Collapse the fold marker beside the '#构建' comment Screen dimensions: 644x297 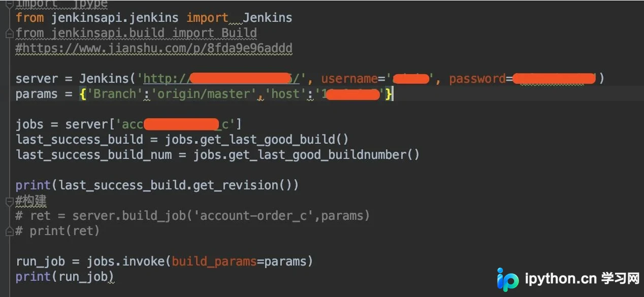point(9,202)
